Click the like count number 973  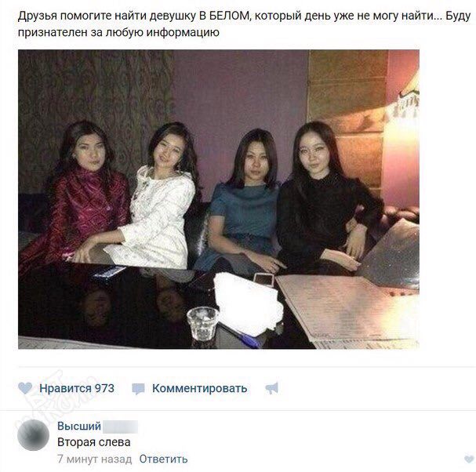(104, 388)
